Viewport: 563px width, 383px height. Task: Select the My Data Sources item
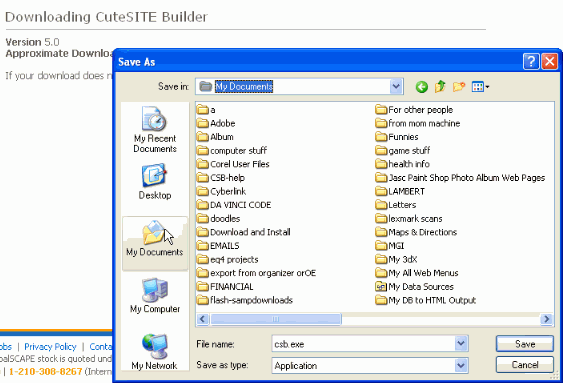[415, 287]
